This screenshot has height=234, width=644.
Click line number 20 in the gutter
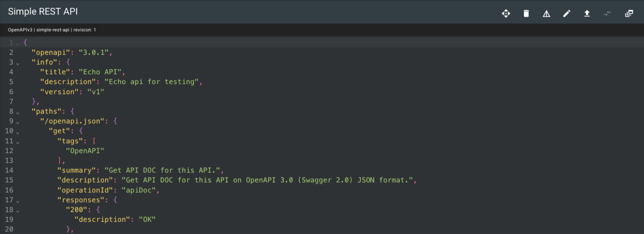click(x=9, y=229)
